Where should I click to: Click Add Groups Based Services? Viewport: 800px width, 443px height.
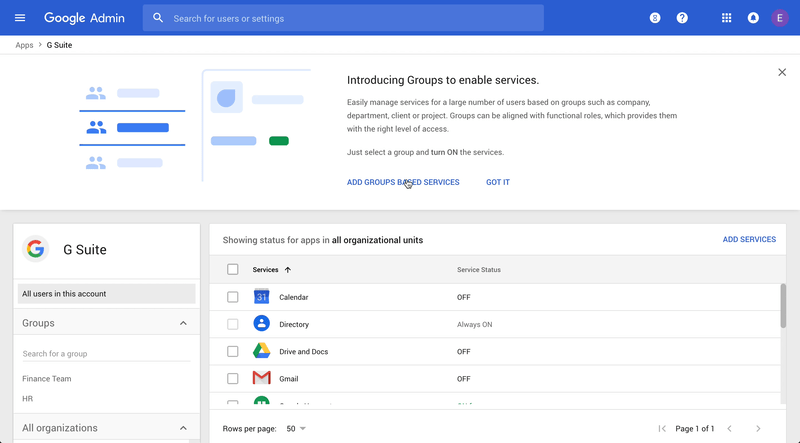point(403,182)
